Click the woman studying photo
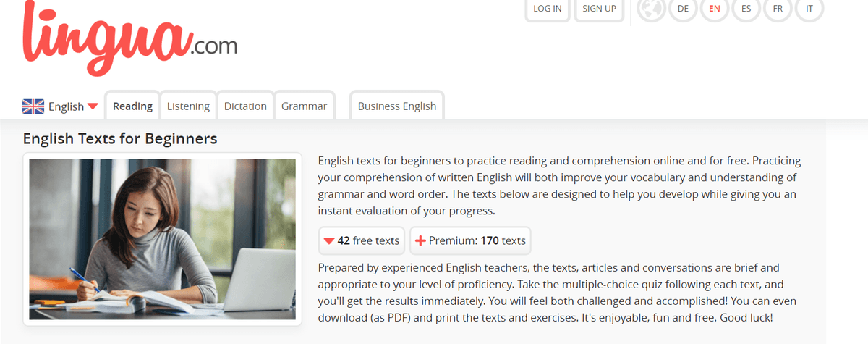868x344 pixels. [163, 239]
